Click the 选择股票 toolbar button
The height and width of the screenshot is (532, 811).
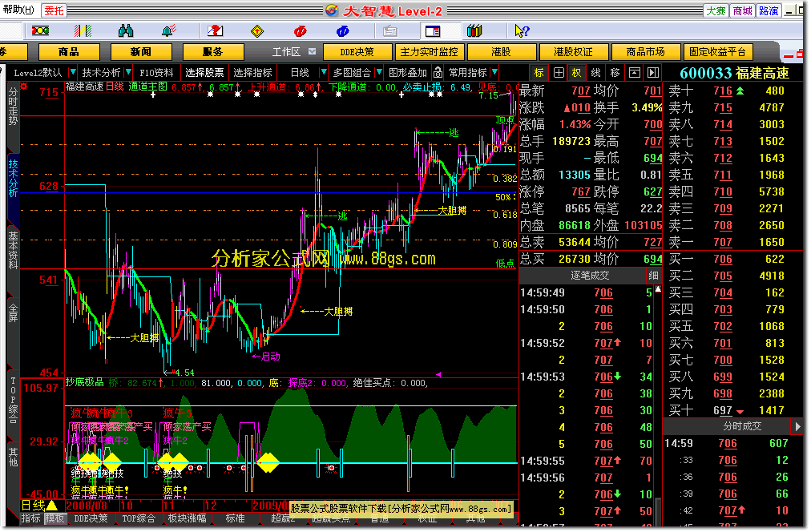pyautogui.click(x=205, y=72)
